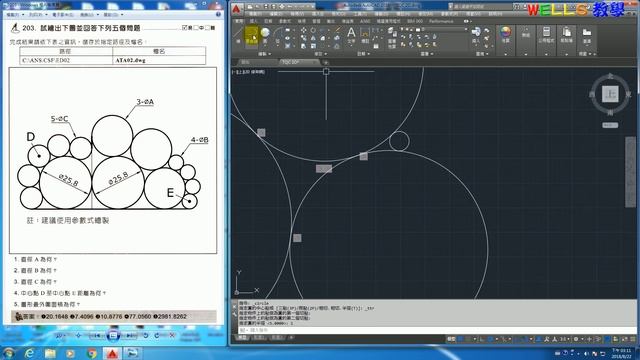640x360 pixels.
Task: Open Layer Properties in the Layers panel
Action: click(392, 38)
